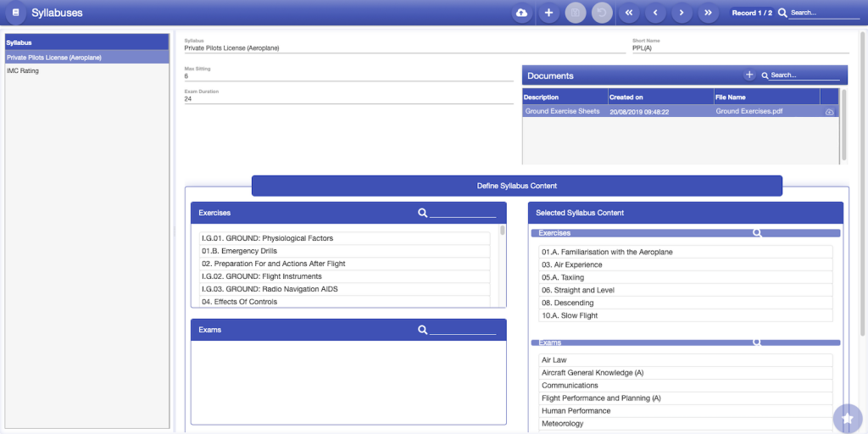
Task: Click the 20/08/2019 09:48:22 date cell
Action: pos(639,112)
